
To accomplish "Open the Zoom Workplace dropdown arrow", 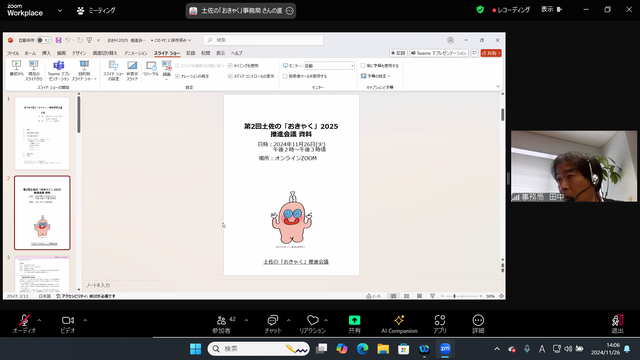I will click(60, 10).
